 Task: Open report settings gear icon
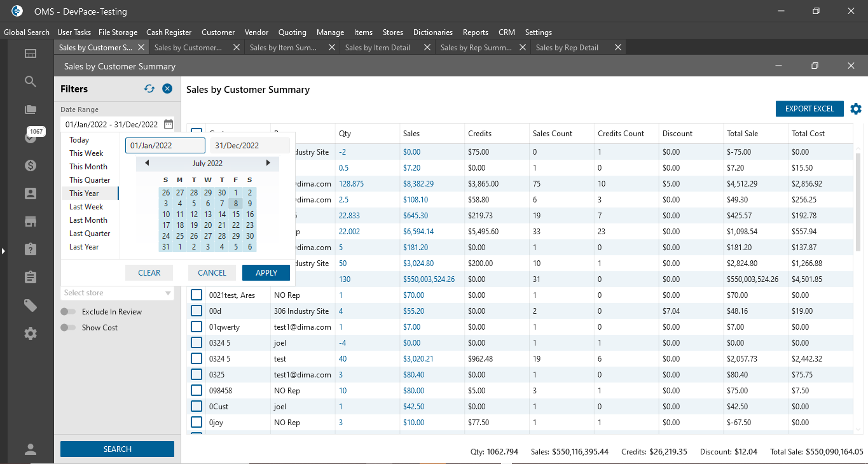click(856, 109)
